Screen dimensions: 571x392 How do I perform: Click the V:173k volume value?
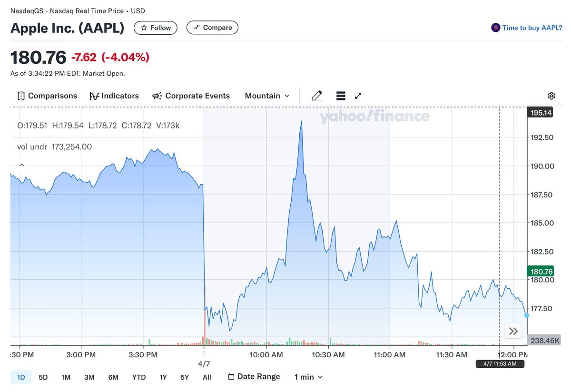pos(167,126)
